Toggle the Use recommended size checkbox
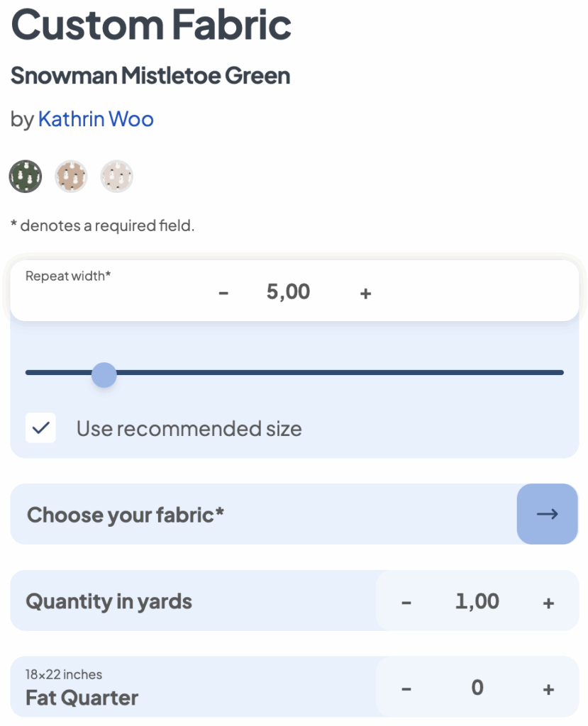The image size is (588, 726). coord(40,428)
